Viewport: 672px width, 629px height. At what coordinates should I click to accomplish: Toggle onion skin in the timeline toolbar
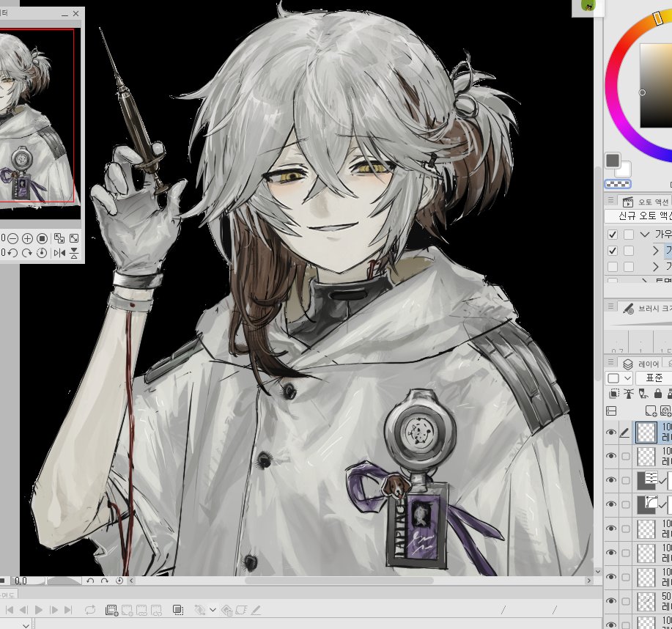coord(178,610)
